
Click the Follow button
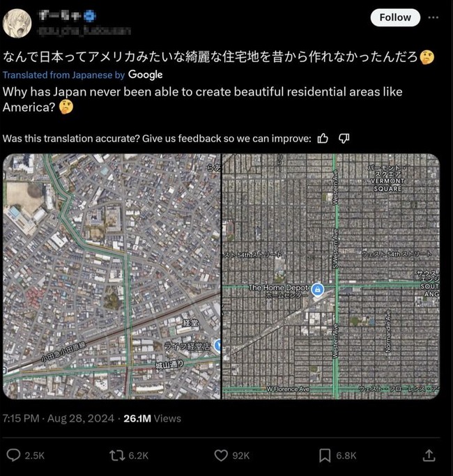click(x=395, y=17)
